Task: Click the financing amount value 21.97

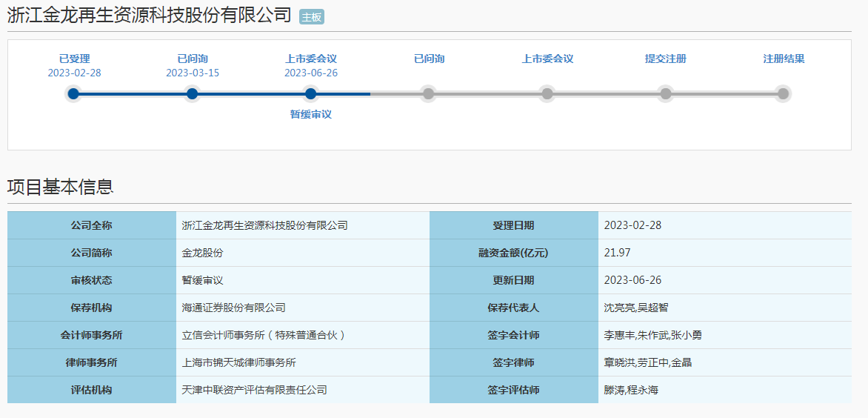Action: [x=617, y=253]
